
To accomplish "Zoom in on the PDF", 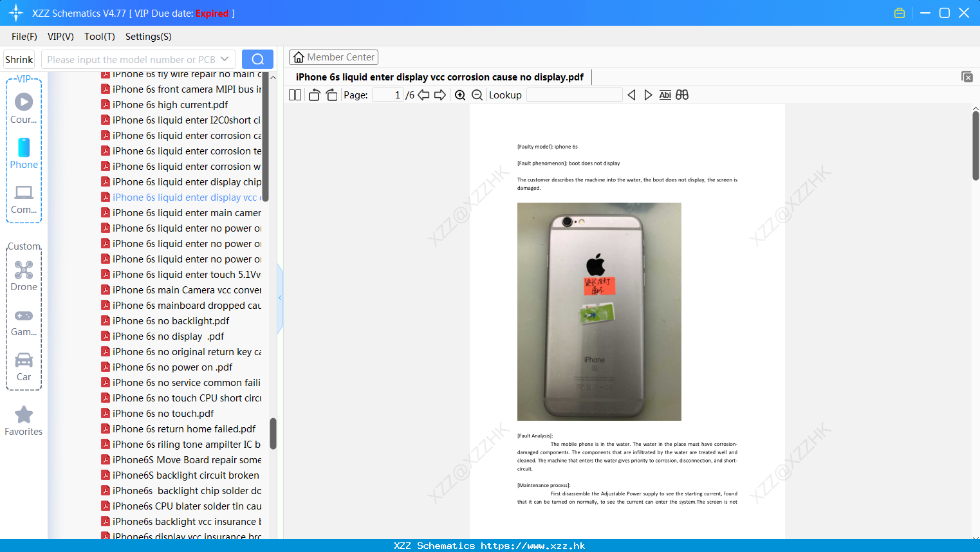I will [x=460, y=95].
